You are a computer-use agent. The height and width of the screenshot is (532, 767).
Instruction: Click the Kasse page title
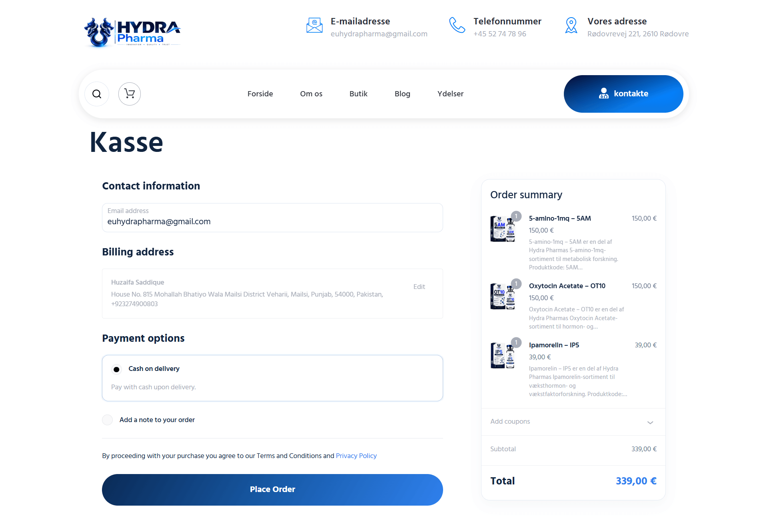[126, 142]
